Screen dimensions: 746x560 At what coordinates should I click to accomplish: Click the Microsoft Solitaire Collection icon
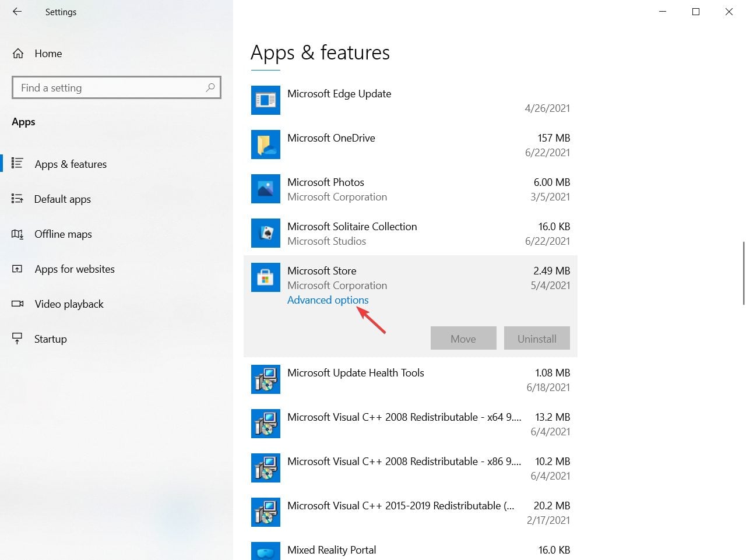pos(265,233)
